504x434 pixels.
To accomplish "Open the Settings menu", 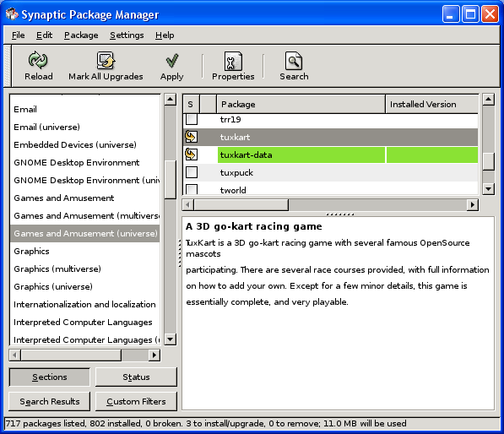I will coord(127,35).
